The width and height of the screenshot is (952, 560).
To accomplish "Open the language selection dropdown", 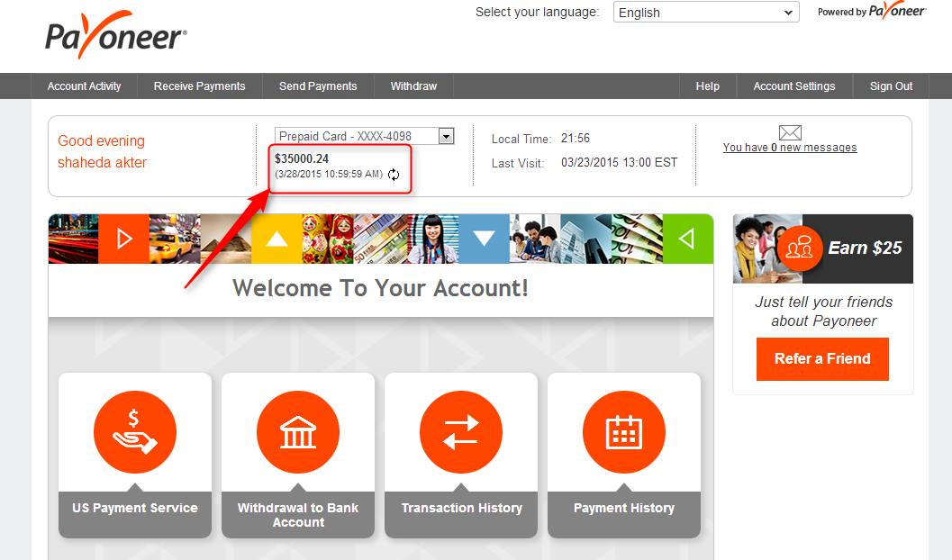I will (x=706, y=12).
